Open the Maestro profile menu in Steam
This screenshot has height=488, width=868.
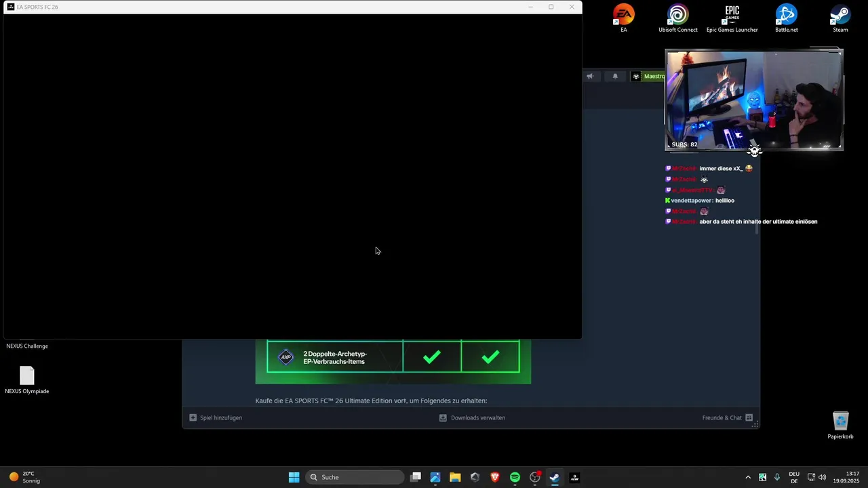tap(648, 76)
